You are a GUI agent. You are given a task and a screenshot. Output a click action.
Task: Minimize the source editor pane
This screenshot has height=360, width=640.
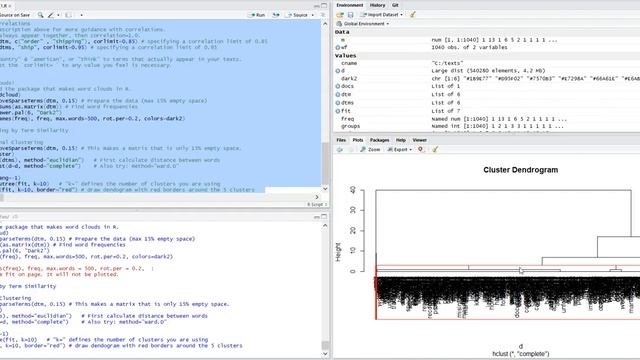point(317,6)
